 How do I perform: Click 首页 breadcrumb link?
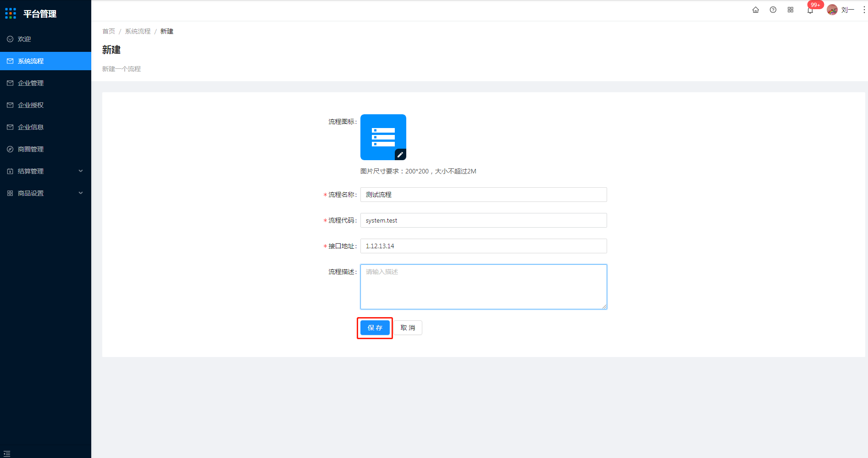(109, 31)
